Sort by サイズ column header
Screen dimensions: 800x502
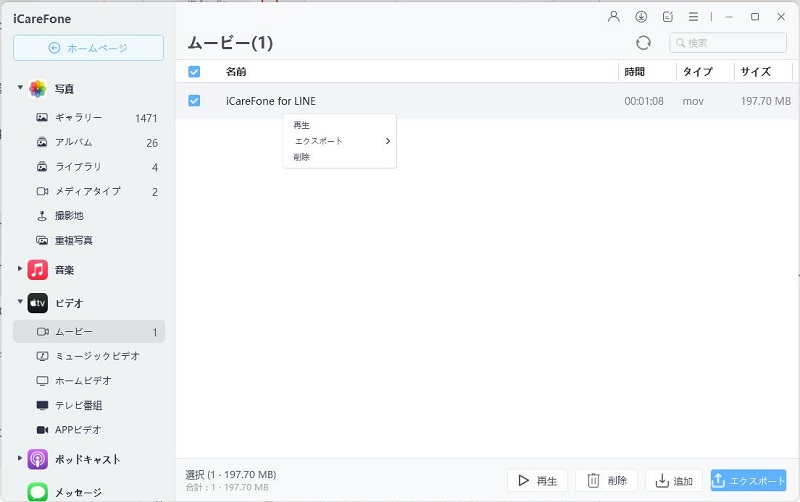(x=755, y=72)
